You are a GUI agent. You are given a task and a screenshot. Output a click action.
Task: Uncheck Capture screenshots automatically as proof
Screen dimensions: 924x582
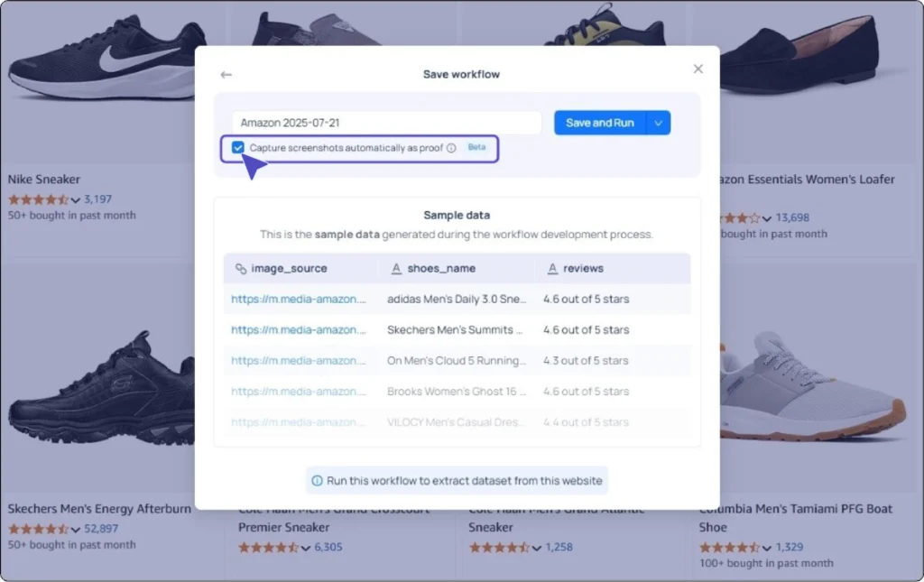point(237,147)
